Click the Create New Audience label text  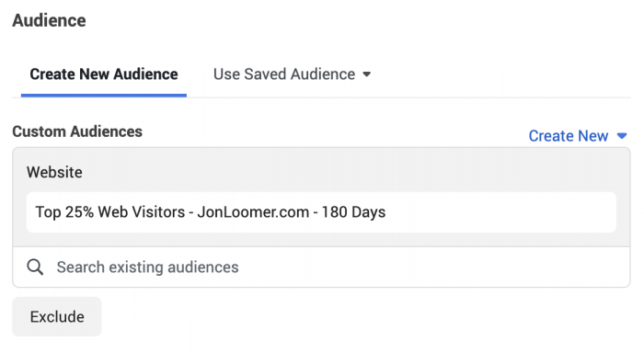point(104,74)
